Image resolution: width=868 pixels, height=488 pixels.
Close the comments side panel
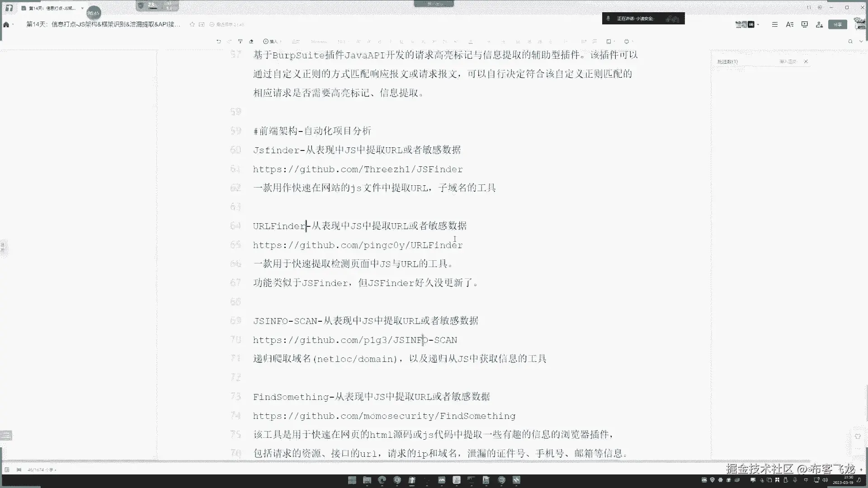806,61
